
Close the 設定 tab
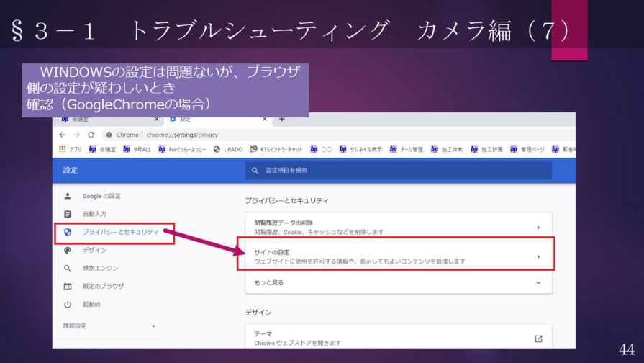[265, 119]
